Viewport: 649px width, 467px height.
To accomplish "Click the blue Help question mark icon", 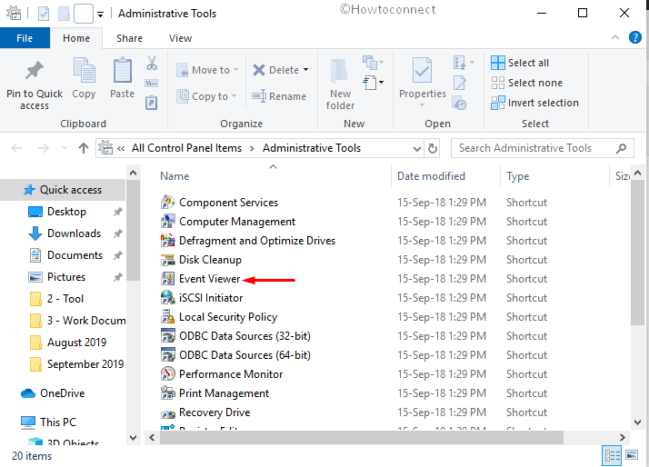I will [x=635, y=38].
